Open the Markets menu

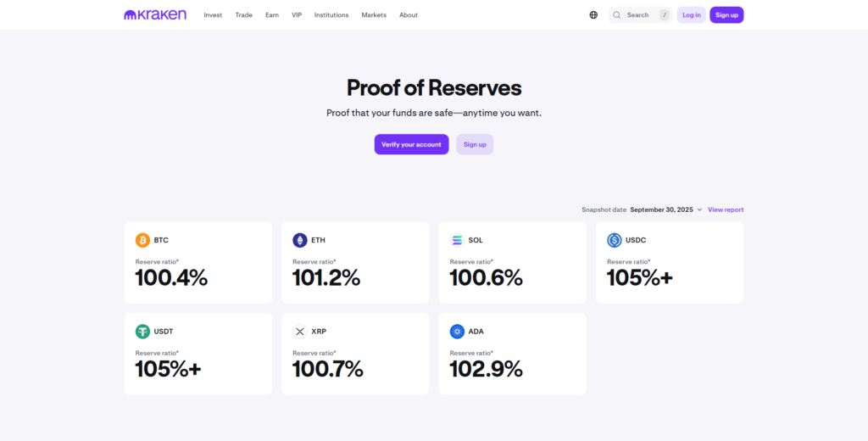374,15
